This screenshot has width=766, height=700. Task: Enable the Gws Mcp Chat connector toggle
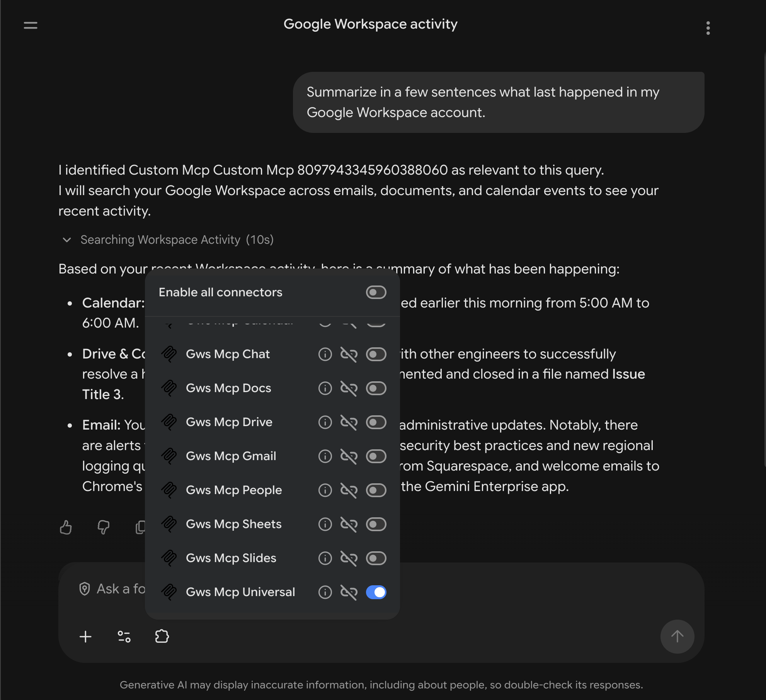(376, 354)
